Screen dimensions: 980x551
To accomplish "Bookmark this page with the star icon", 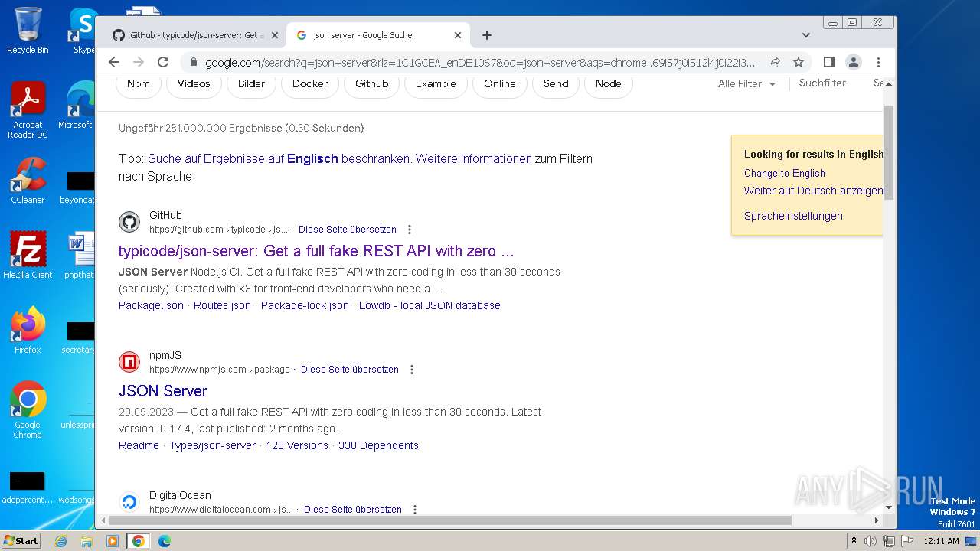I will [x=799, y=62].
